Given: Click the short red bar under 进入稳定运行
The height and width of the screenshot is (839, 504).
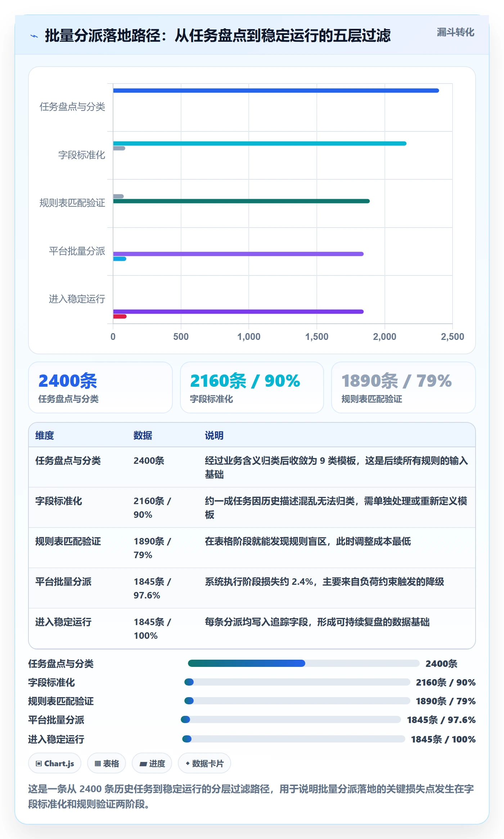Looking at the screenshot, I should [120, 317].
